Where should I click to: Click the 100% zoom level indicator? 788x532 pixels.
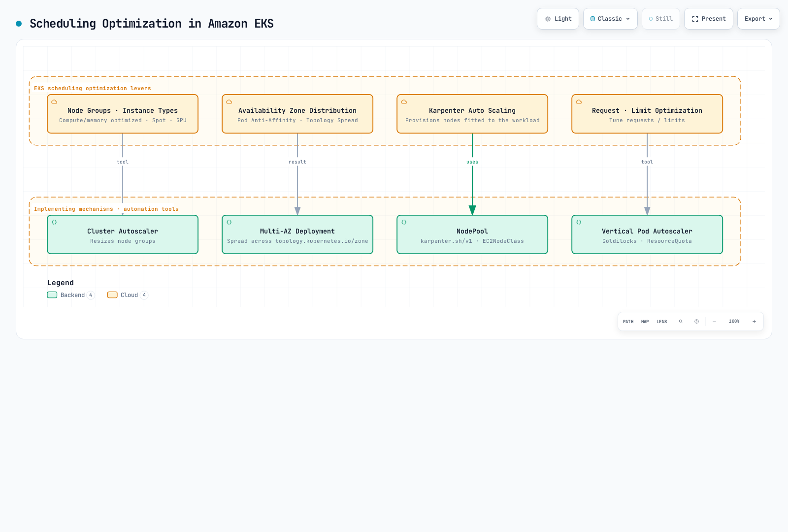(x=734, y=321)
